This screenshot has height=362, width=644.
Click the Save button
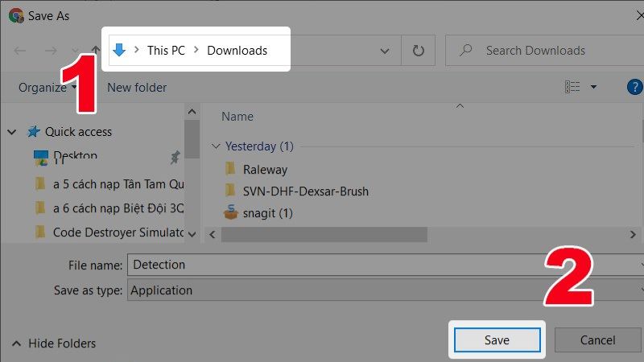tap(497, 339)
